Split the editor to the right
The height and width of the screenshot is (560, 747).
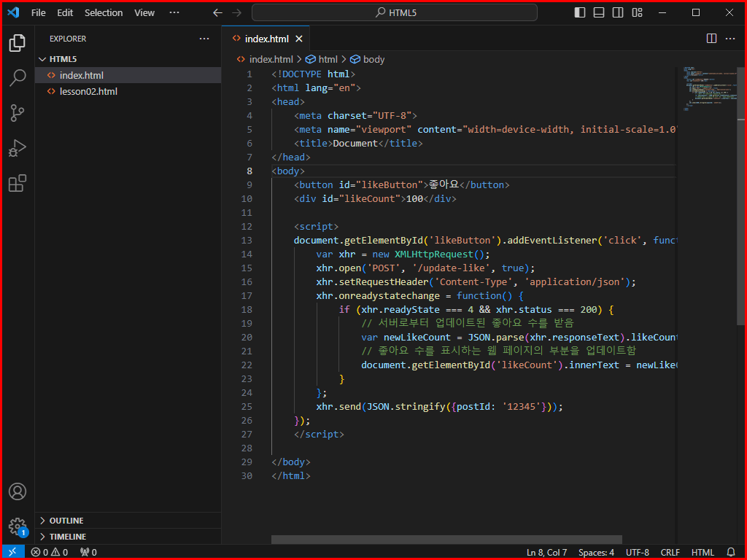click(x=711, y=39)
